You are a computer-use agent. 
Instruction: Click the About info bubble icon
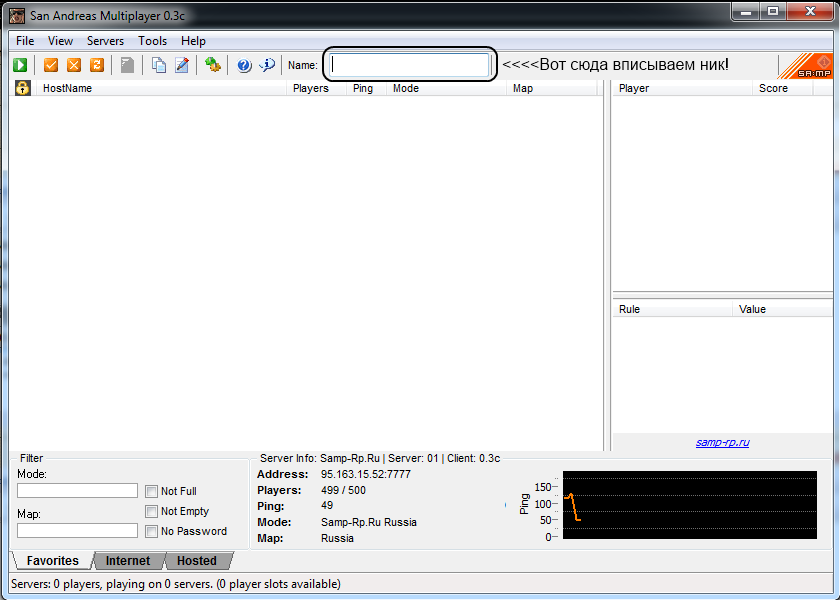pos(267,65)
